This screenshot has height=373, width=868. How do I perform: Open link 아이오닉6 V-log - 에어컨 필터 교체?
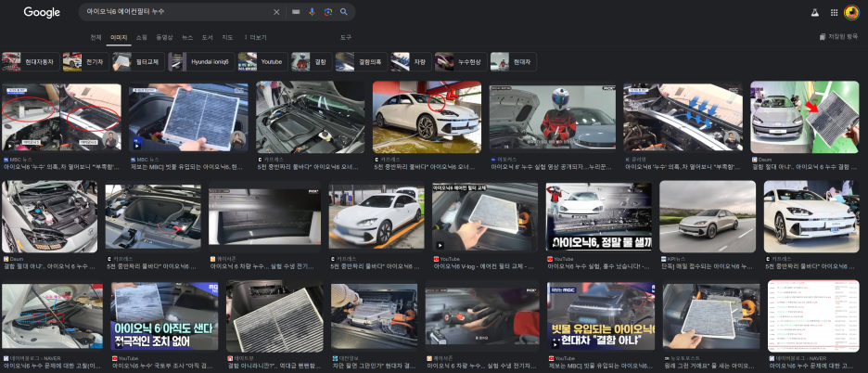click(x=485, y=266)
